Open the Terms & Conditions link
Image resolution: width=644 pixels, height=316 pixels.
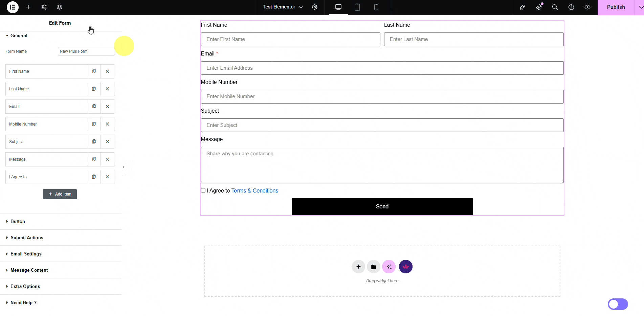(254, 191)
